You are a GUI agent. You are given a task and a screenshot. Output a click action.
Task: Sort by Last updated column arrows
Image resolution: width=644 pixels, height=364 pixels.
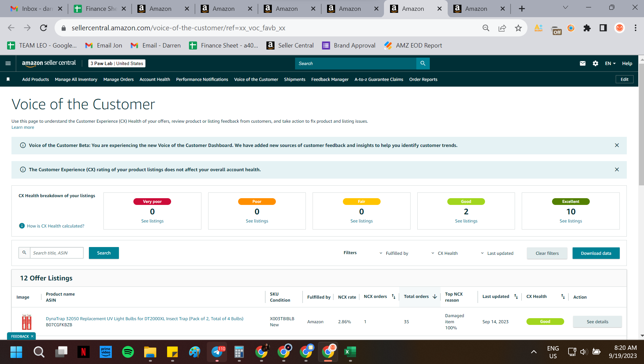tap(516, 297)
